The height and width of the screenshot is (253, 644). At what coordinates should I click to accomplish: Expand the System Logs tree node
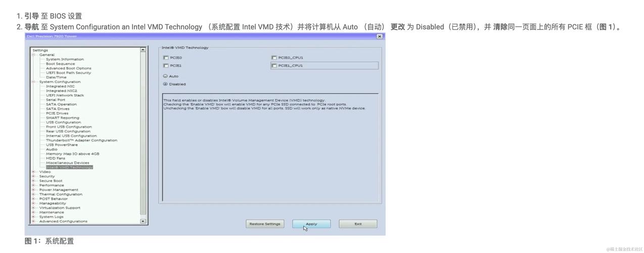pyautogui.click(x=34, y=217)
